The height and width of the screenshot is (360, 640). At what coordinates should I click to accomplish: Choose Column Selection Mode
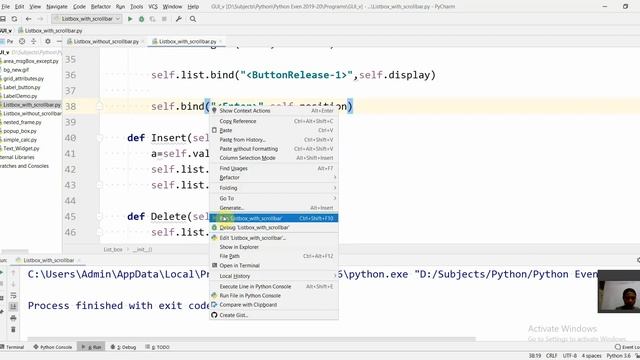273,158
